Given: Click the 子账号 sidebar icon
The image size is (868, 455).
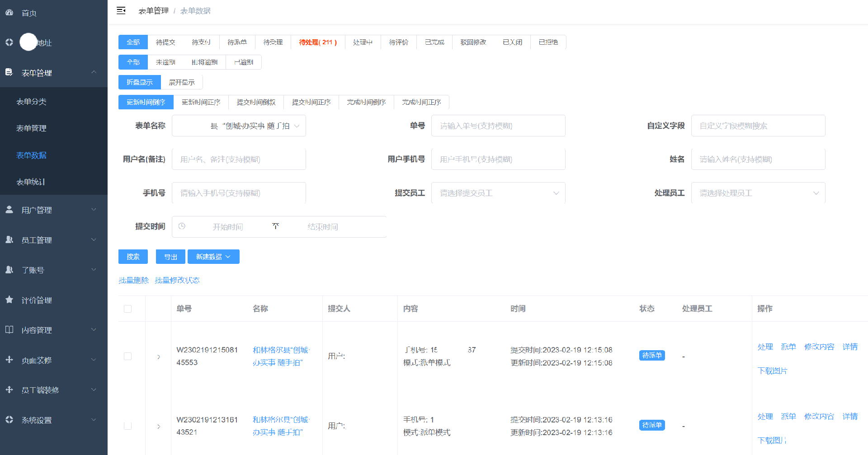Looking at the screenshot, I should click(x=9, y=270).
